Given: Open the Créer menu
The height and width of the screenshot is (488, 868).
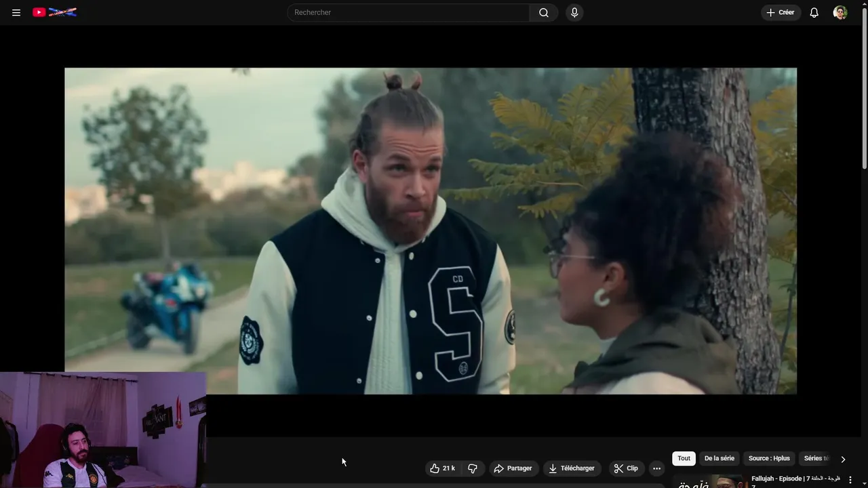Looking at the screenshot, I should click(781, 12).
